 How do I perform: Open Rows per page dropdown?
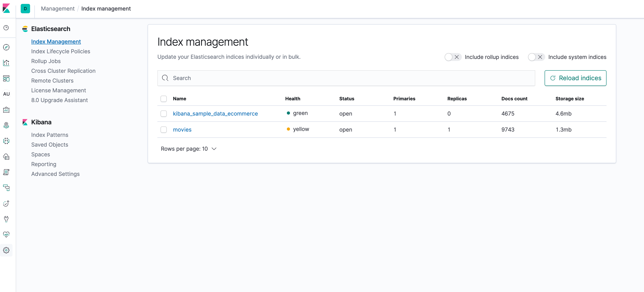(189, 149)
